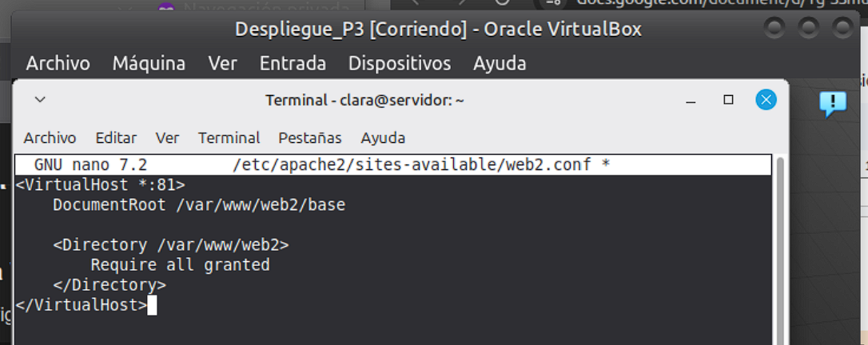Maximize the Terminal window

(x=728, y=100)
